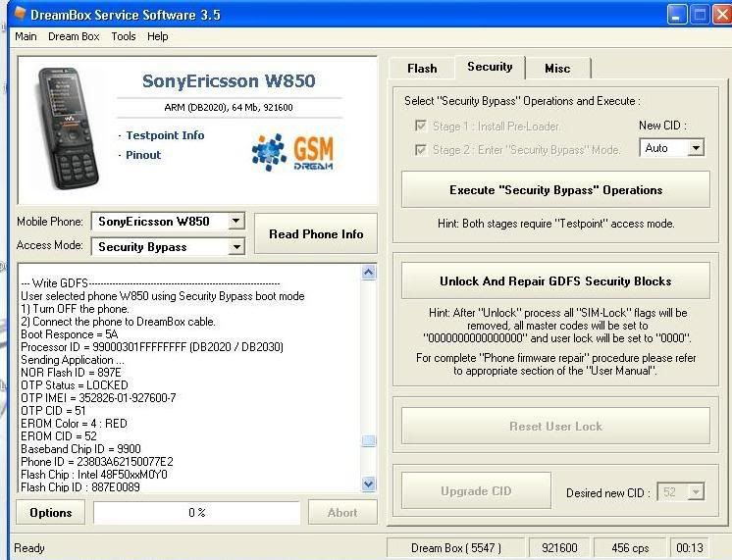Image resolution: width=732 pixels, height=560 pixels.
Task: Click the "NOR Flash ID = 897E" line
Action: click(x=71, y=373)
